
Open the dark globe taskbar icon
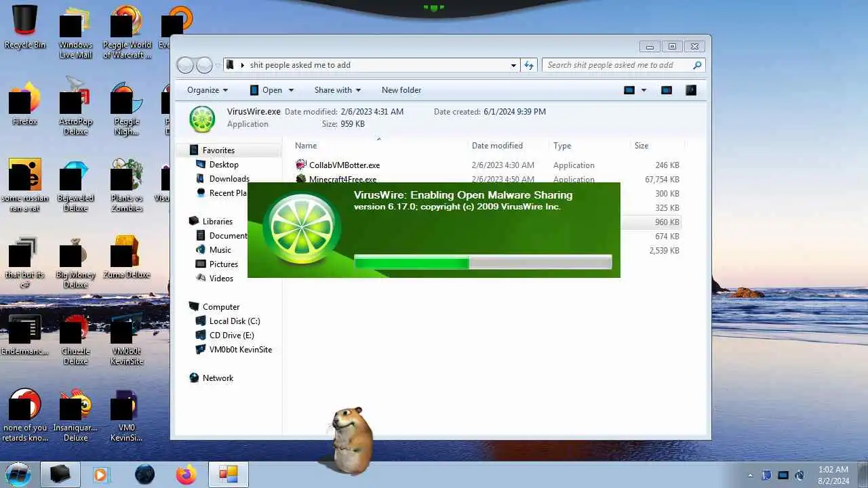point(144,474)
